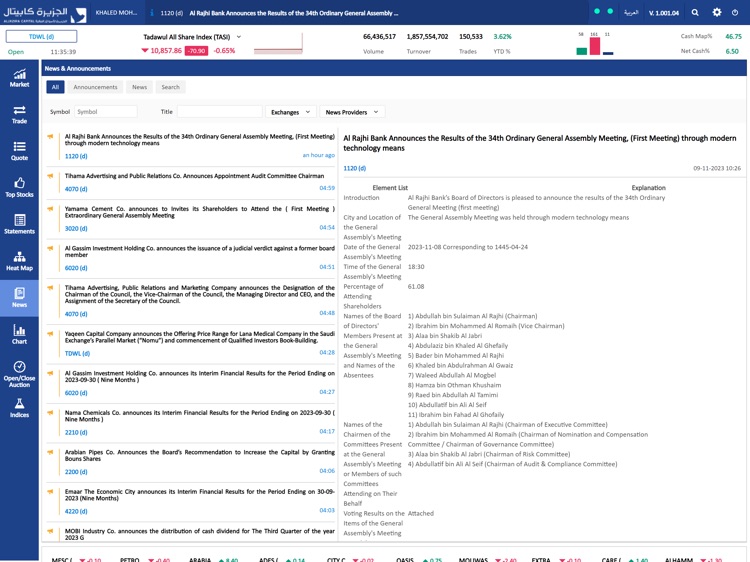Image resolution: width=750 pixels, height=562 pixels.
Task: Click flag icon of Arabian Pipes news
Action: pyautogui.click(x=50, y=452)
